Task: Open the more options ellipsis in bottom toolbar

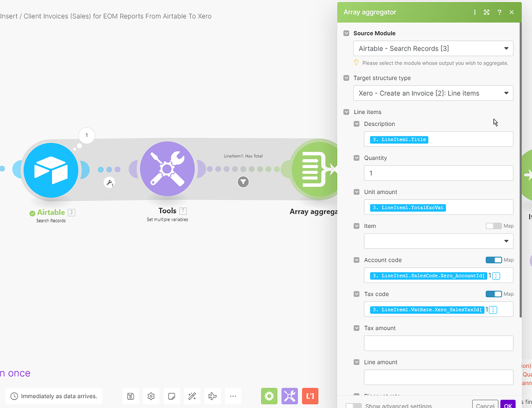Action: point(232,396)
